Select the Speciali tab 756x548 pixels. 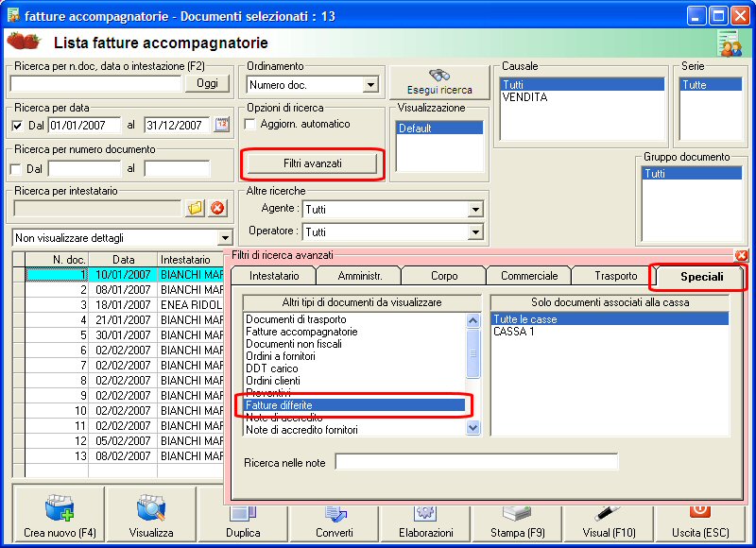701,277
